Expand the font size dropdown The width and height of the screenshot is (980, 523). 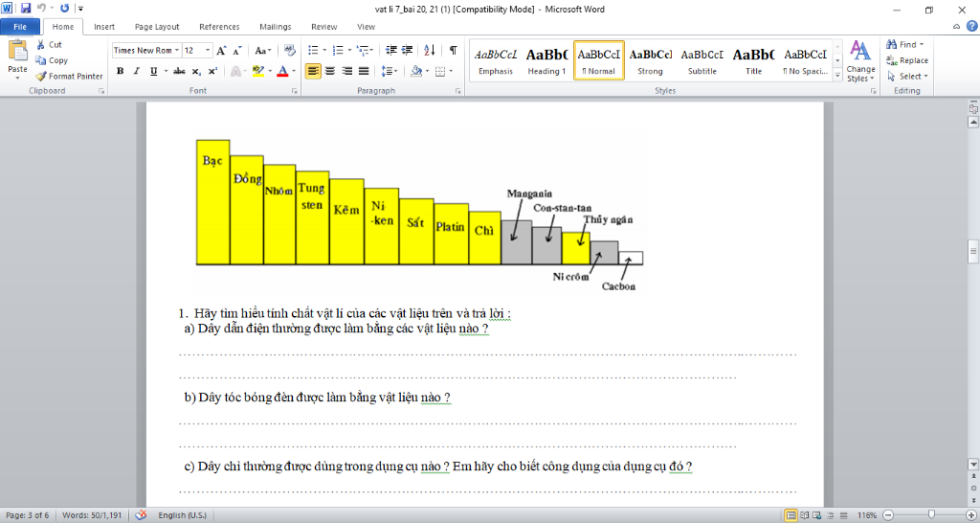pyautogui.click(x=209, y=50)
